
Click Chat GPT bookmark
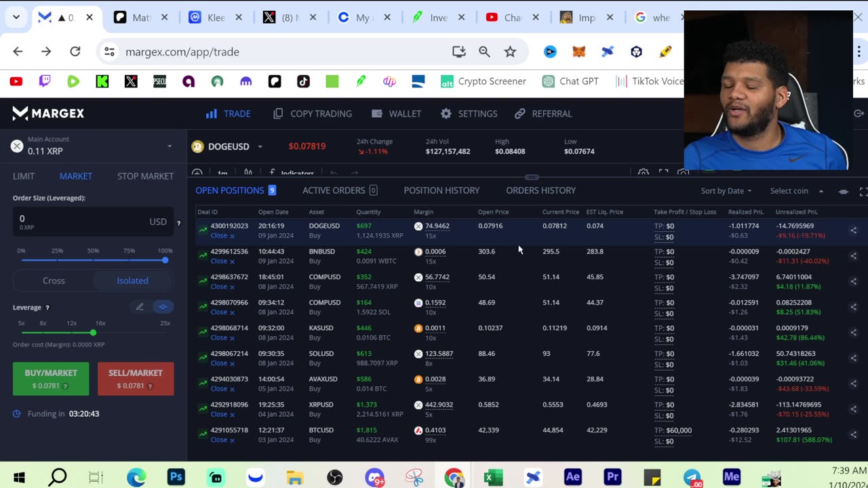pyautogui.click(x=571, y=81)
